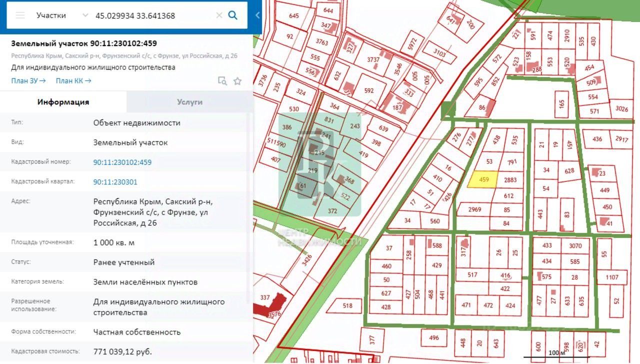This screenshot has height=364, width=640.
Task: Select the value Частная собственность
Action: pos(137,332)
